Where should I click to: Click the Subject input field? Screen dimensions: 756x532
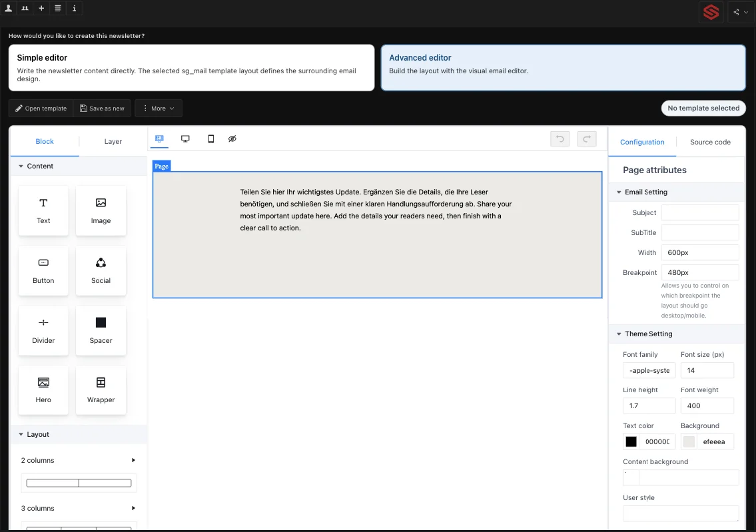699,212
